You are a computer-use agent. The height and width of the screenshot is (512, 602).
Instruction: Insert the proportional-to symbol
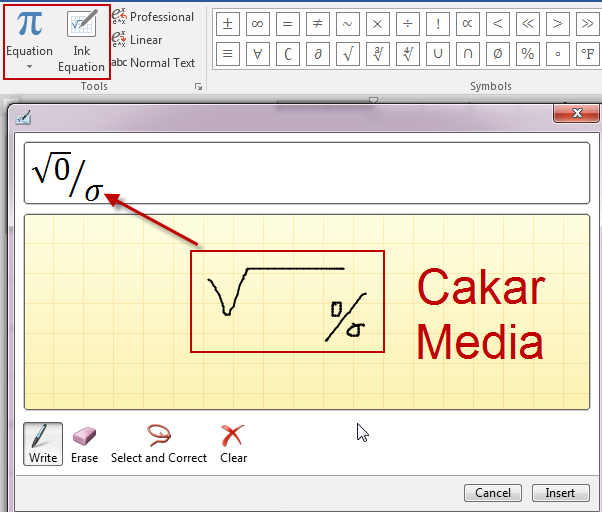(468, 24)
